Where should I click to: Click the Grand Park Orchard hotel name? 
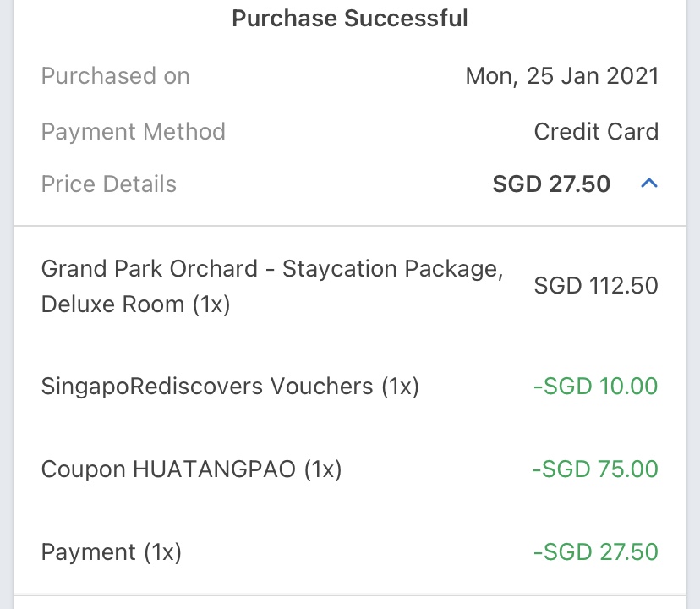click(x=149, y=269)
